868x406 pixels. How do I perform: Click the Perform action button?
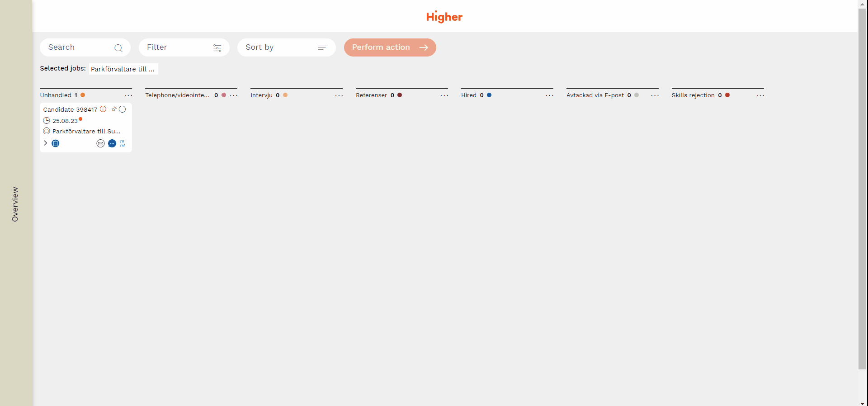tap(390, 47)
